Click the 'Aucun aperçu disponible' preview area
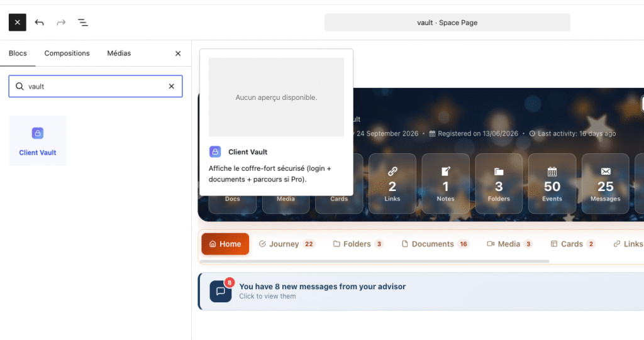Viewport: 644px width, 340px height. point(277,97)
